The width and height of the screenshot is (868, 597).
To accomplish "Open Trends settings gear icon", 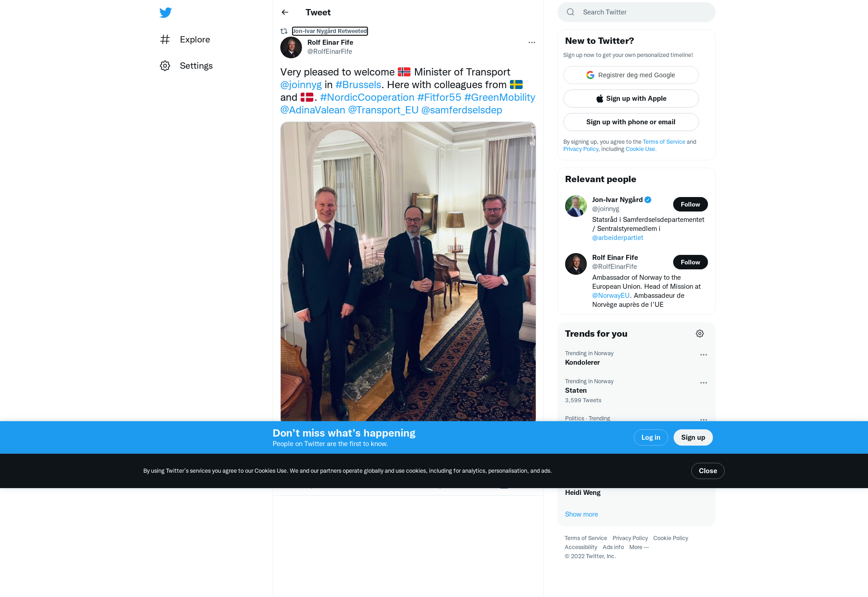I will coord(700,334).
